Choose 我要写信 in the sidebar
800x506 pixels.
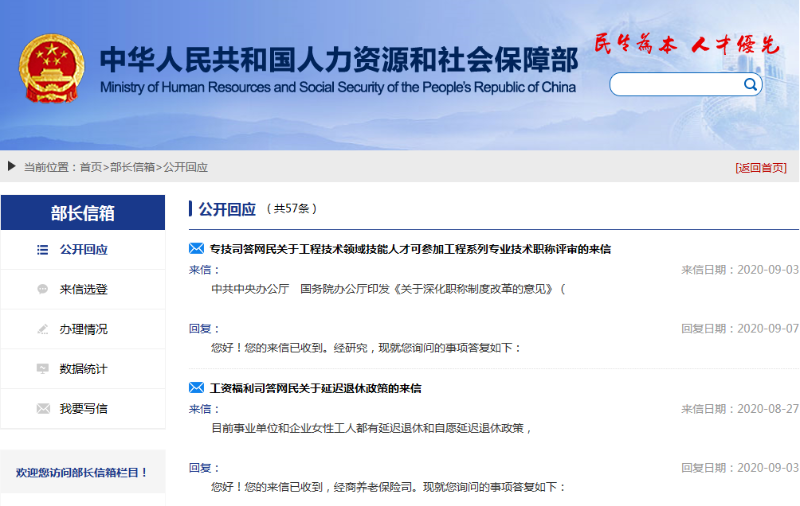tap(83, 409)
